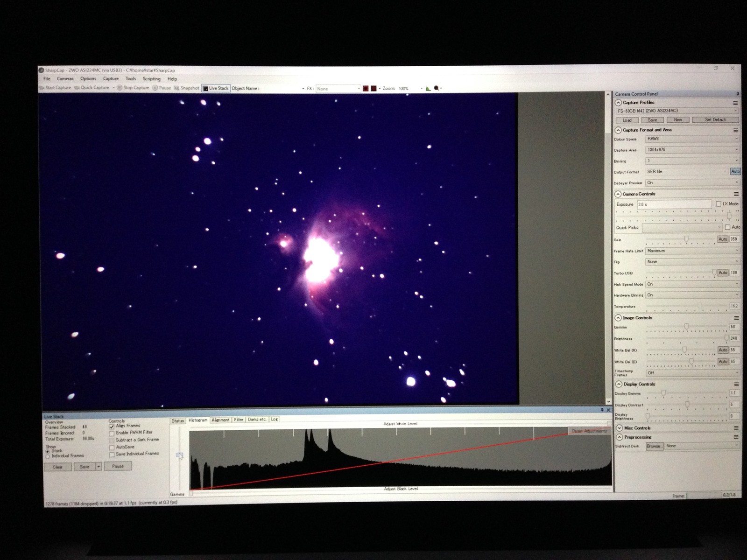Viewport: 747px width, 560px height.
Task: Switch to the Log tab
Action: coord(274,419)
